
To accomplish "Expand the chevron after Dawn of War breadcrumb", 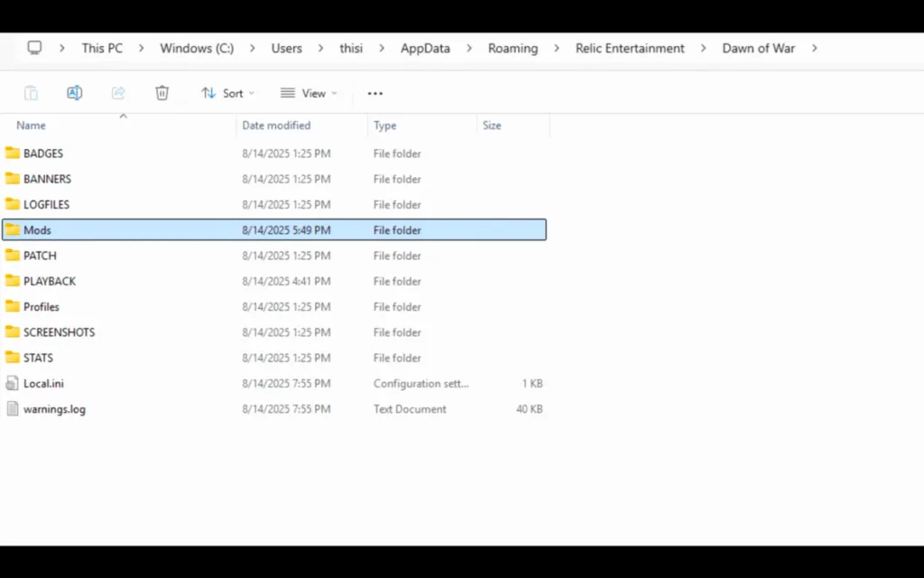I will point(815,48).
